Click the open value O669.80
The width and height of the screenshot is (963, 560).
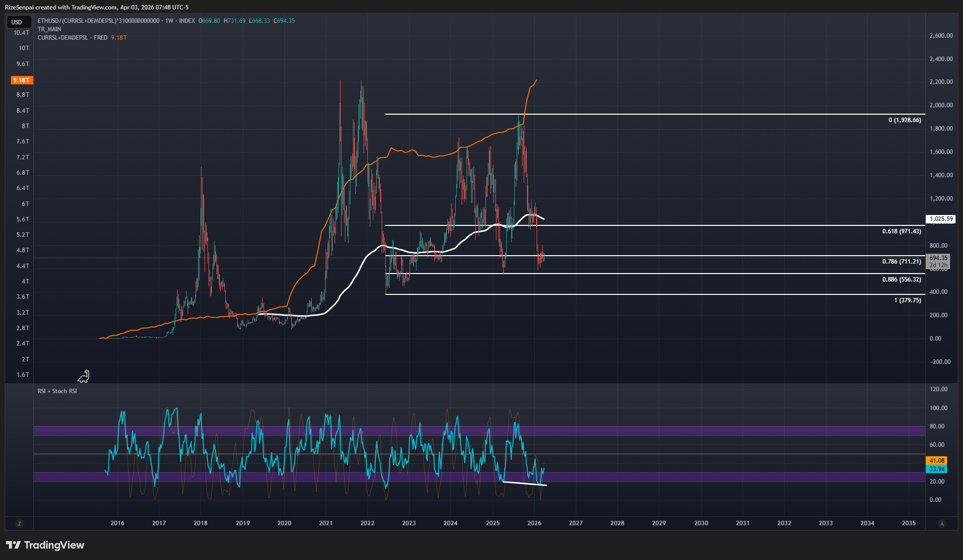209,21
